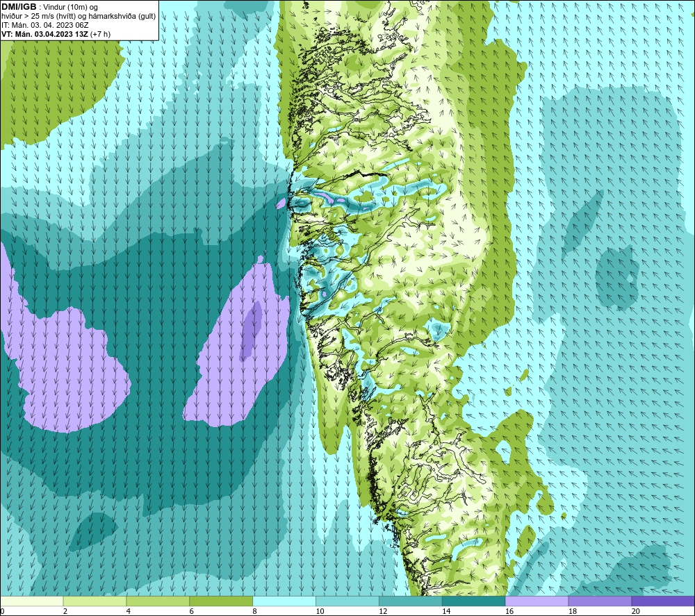695x616 pixels.
Task: Click the '(+7 h)' forecast offset text
Action: (x=100, y=34)
